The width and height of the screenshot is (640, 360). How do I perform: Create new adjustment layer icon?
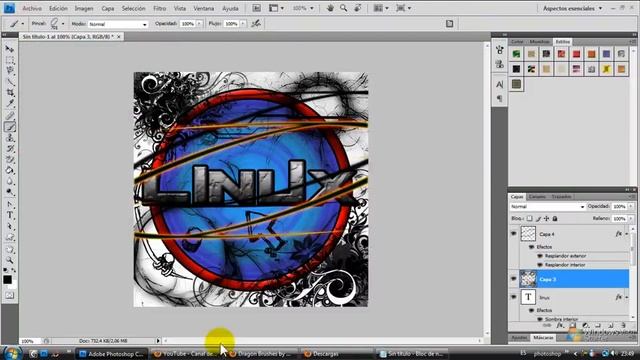click(x=585, y=325)
